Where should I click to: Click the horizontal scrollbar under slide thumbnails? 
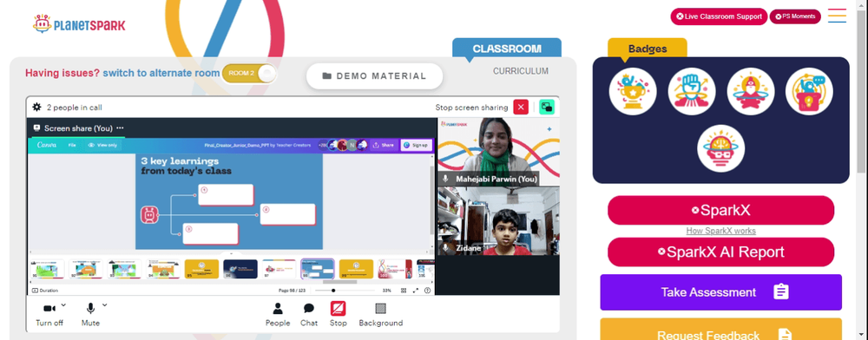tap(340, 282)
